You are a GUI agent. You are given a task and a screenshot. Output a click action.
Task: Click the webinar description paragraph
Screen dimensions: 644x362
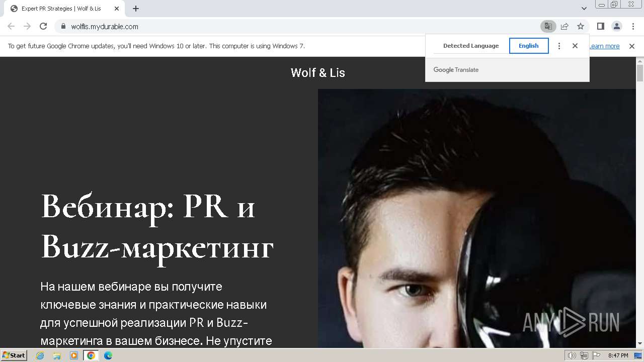tap(157, 314)
